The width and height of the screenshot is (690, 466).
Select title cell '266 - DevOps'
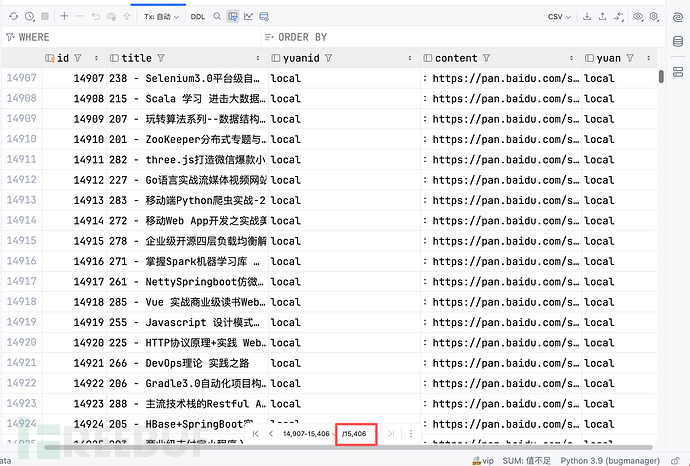point(187,363)
